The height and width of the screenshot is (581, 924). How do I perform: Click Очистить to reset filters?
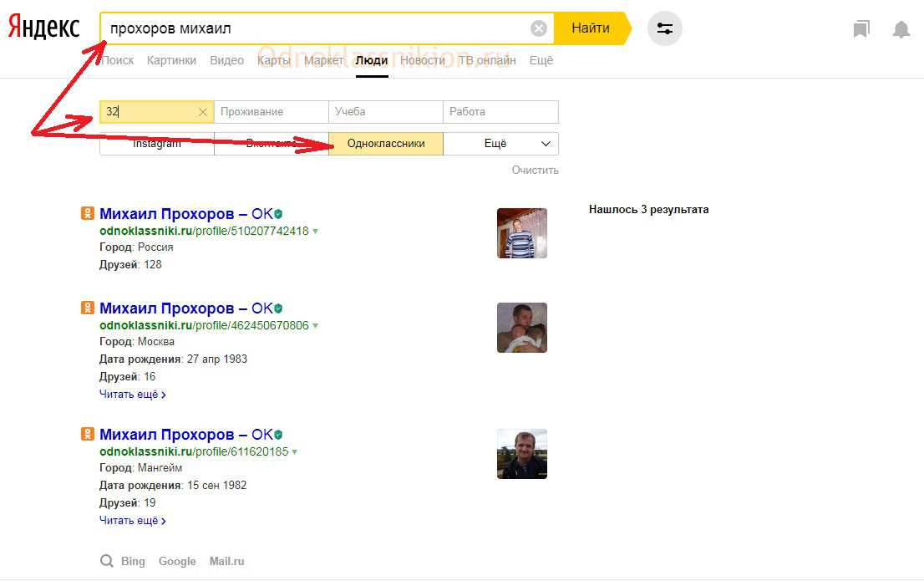(535, 170)
